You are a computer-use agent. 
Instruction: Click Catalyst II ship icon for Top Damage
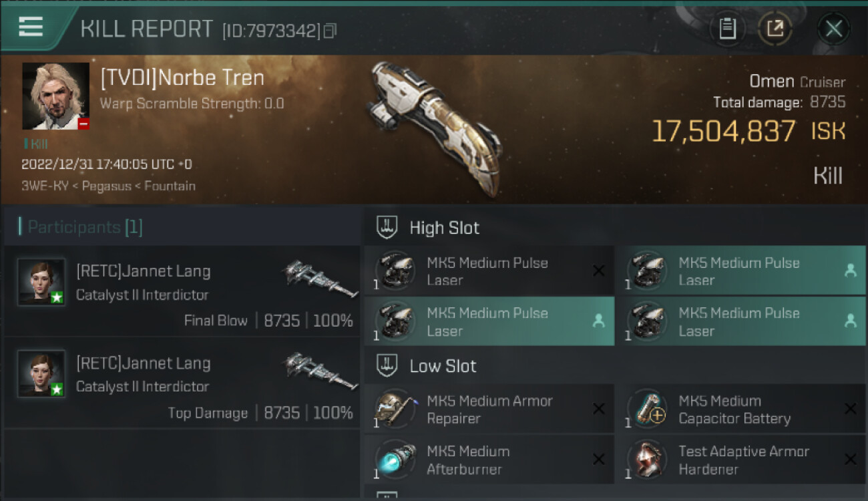[x=320, y=370]
